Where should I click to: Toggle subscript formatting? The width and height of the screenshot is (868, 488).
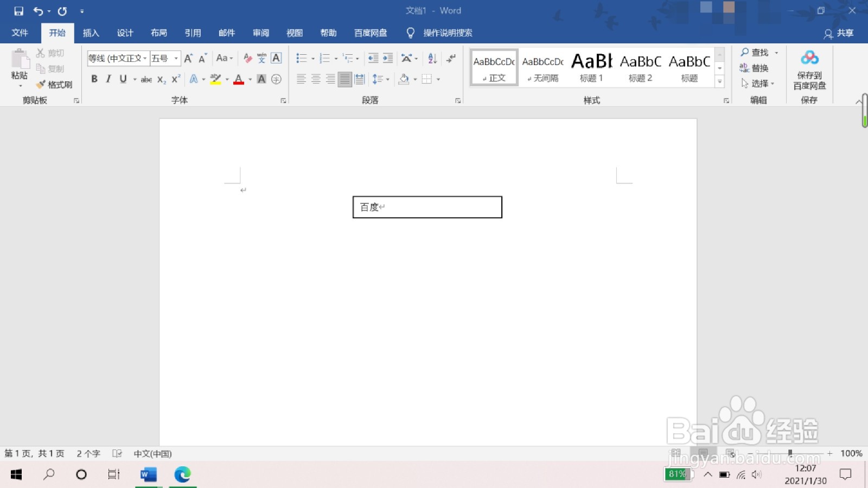tap(162, 79)
